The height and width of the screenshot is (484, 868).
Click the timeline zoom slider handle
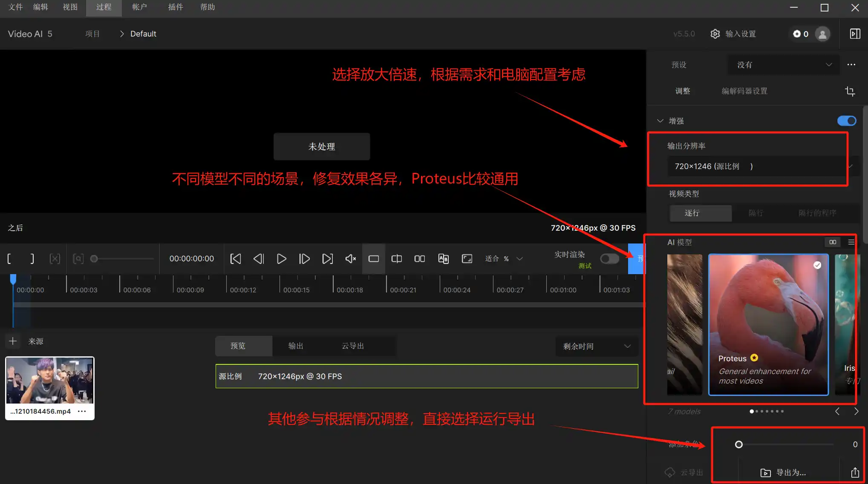(94, 258)
